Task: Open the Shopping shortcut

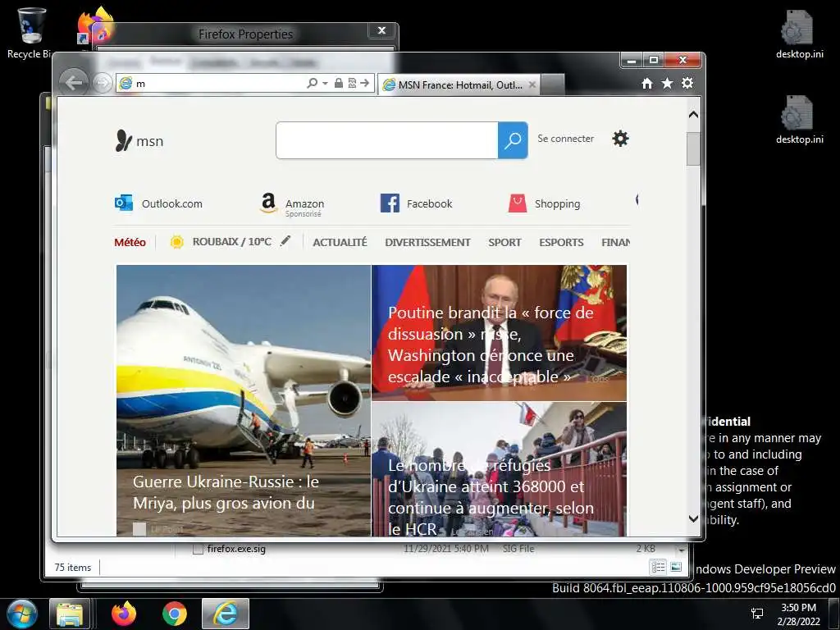Action: click(544, 203)
